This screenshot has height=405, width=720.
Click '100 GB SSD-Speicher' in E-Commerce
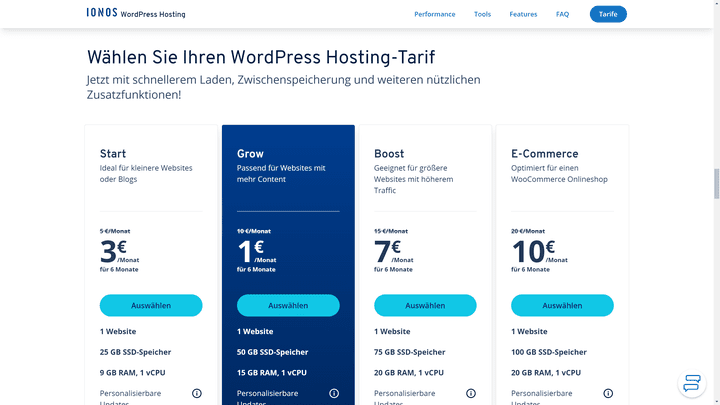click(549, 352)
